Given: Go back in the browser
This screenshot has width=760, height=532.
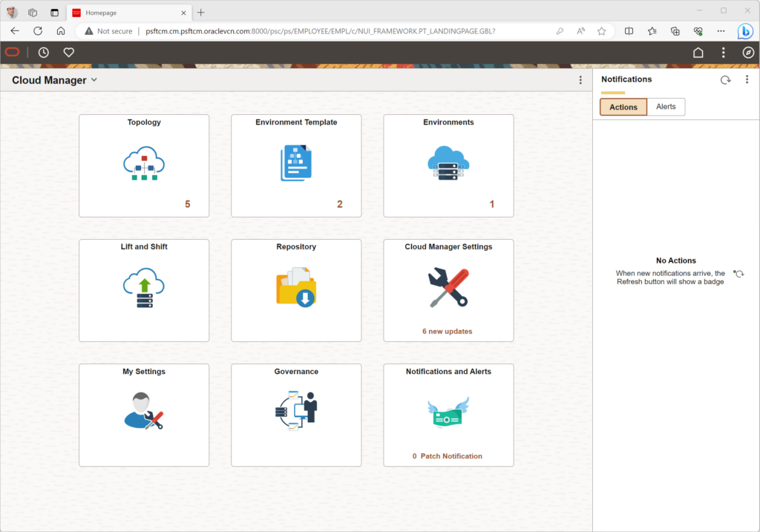Looking at the screenshot, I should pos(15,31).
